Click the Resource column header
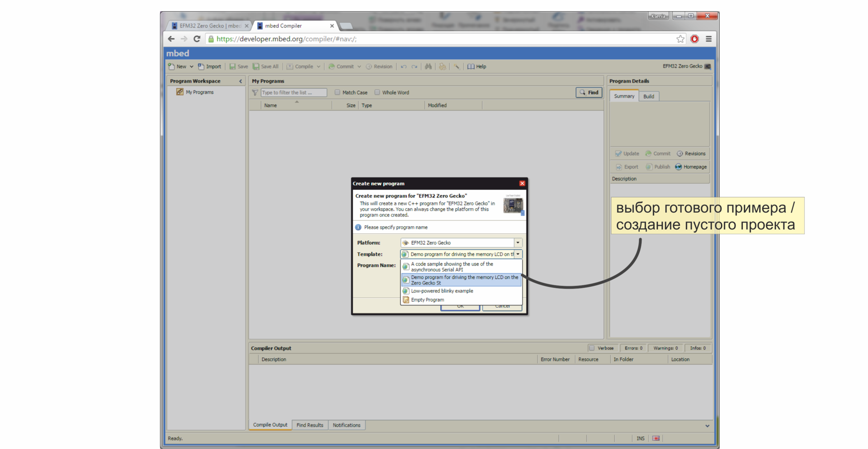The image size is (868, 449). pyautogui.click(x=592, y=360)
